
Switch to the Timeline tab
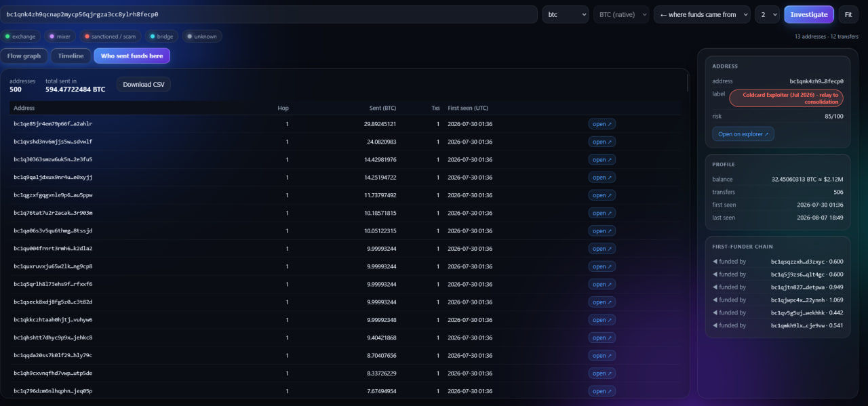click(71, 56)
